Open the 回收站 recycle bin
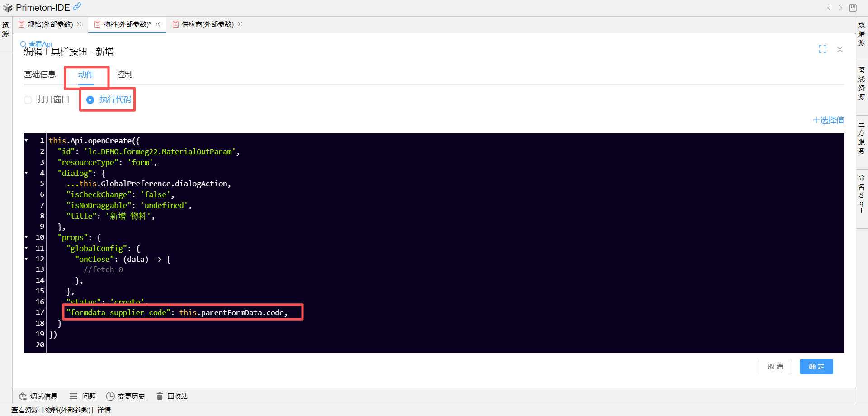Image resolution: width=868 pixels, height=416 pixels. [172, 397]
